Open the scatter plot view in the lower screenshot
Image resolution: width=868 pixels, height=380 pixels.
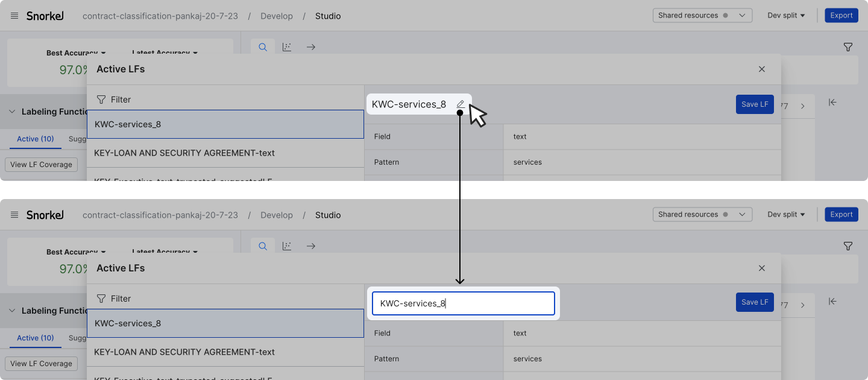click(x=287, y=246)
